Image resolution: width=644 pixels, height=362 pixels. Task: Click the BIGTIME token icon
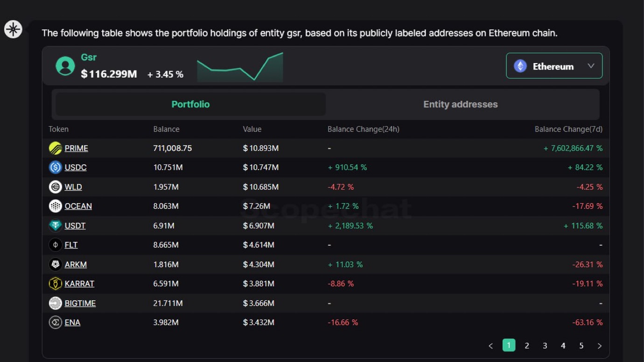click(x=56, y=303)
